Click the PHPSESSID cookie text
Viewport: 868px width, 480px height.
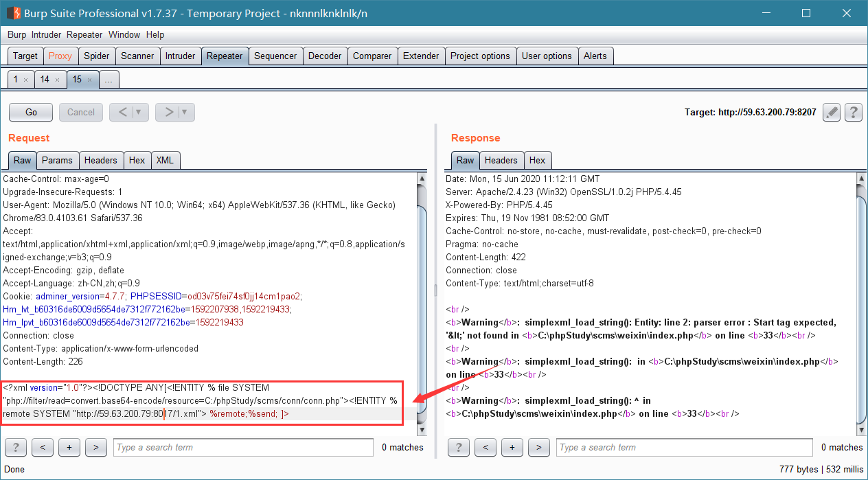pos(216,296)
